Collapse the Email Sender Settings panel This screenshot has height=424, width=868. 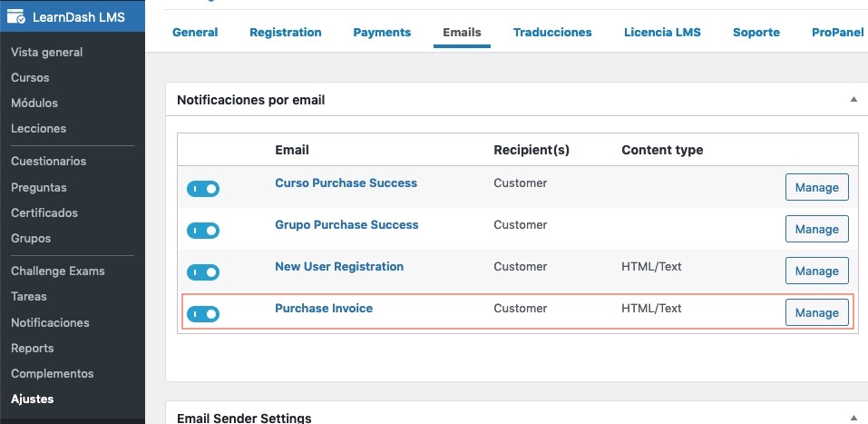coord(853,418)
